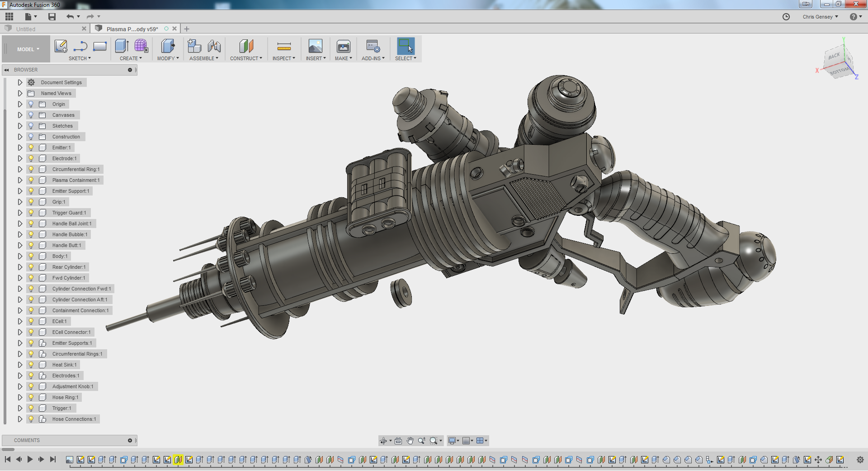Expand the Named Views folder

point(20,93)
